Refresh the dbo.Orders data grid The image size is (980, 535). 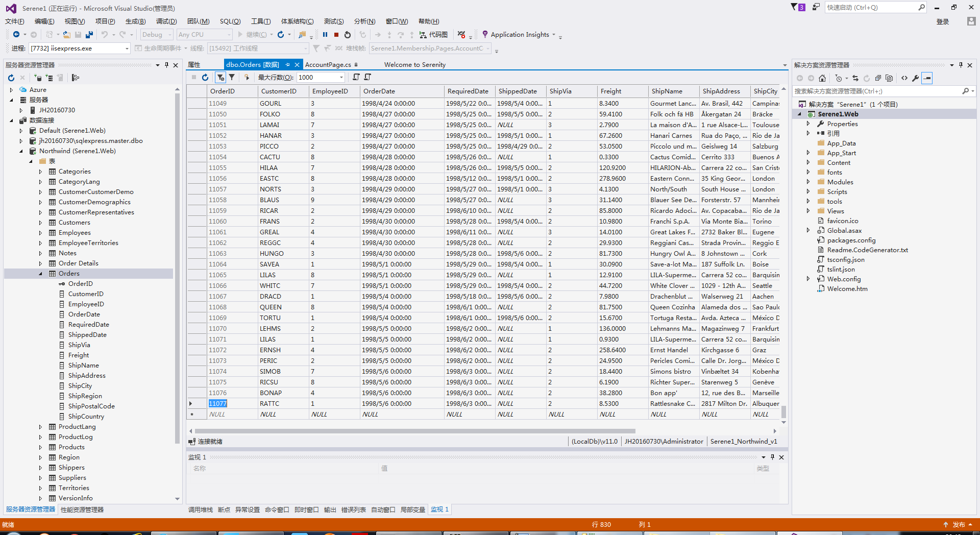coord(205,77)
